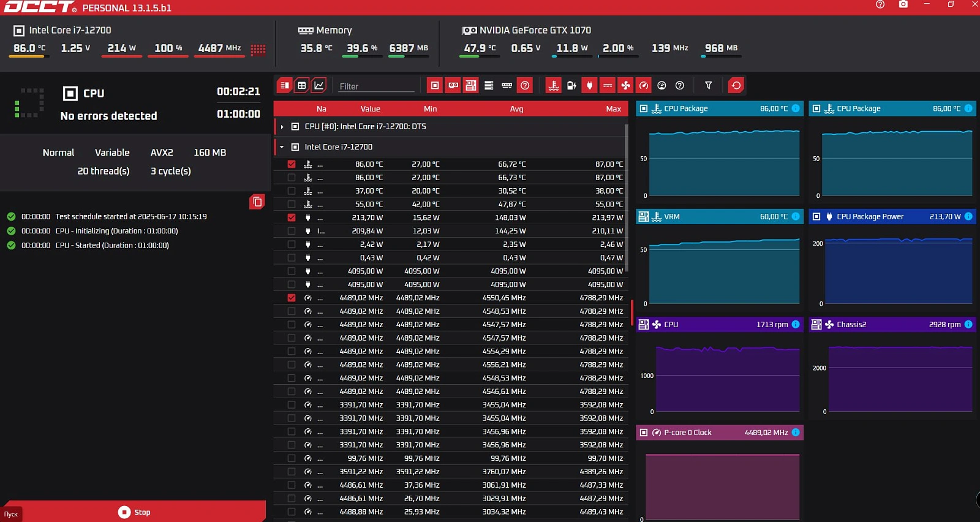Sort table by the Value column header
The width and height of the screenshot is (980, 522).
[x=371, y=109]
